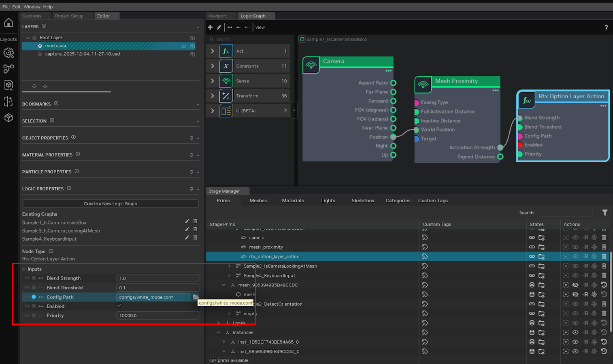Image resolution: width=613 pixels, height=364 pixels.
Task: Delete the rtx_option_layer_action prim
Action: (604, 256)
